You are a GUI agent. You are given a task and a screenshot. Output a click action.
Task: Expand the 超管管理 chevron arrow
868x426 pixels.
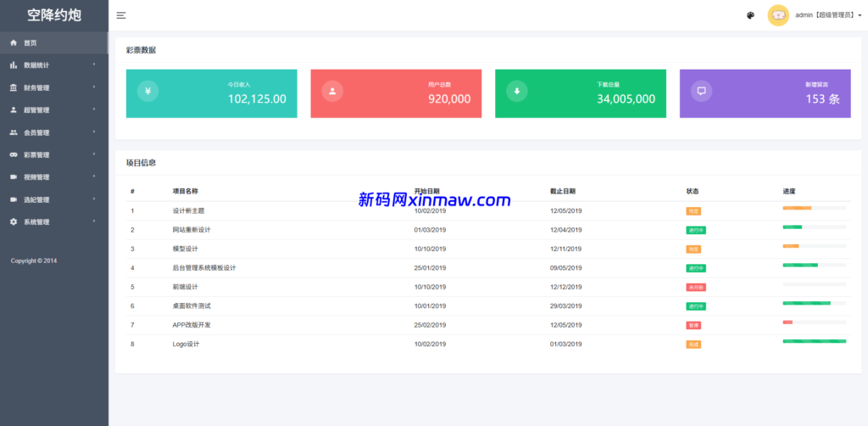coord(94,109)
